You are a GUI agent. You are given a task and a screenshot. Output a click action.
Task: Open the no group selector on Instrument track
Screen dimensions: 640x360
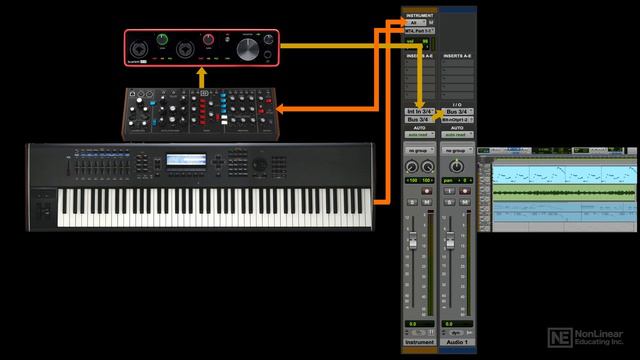pyautogui.click(x=420, y=151)
